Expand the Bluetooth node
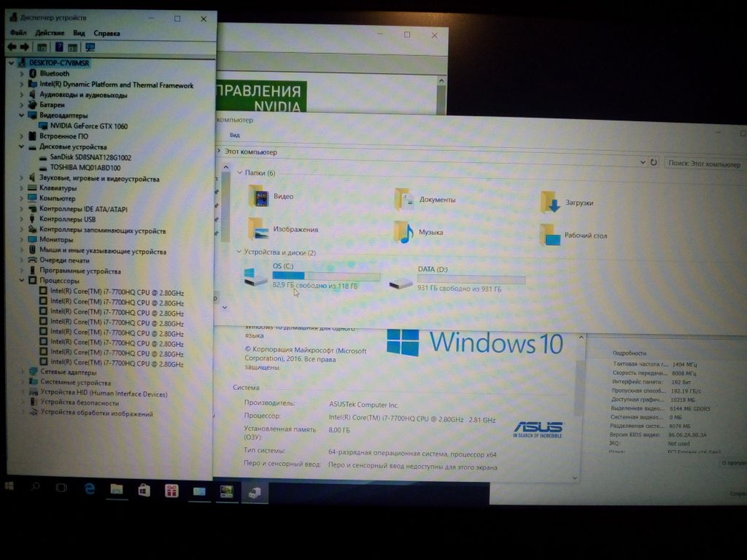747x560 pixels. (22, 74)
